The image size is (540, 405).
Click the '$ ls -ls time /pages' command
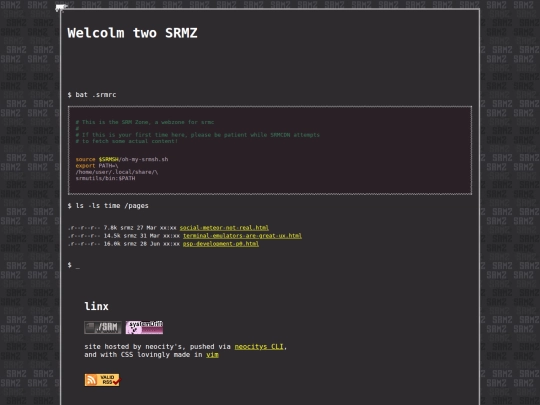[108, 206]
